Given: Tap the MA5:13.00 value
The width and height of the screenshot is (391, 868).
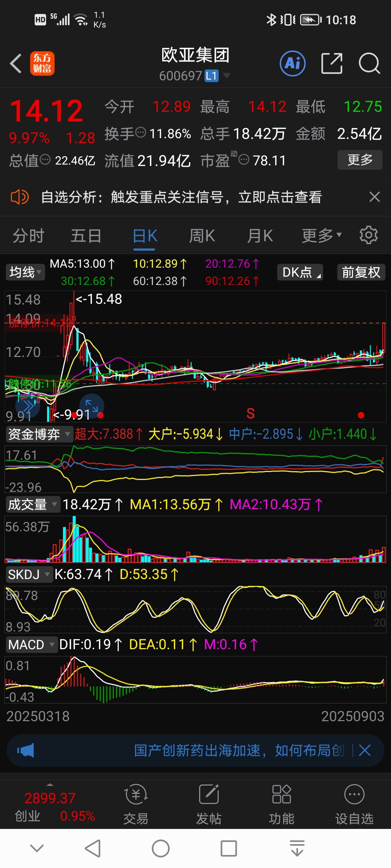Looking at the screenshot, I should click(x=82, y=264).
